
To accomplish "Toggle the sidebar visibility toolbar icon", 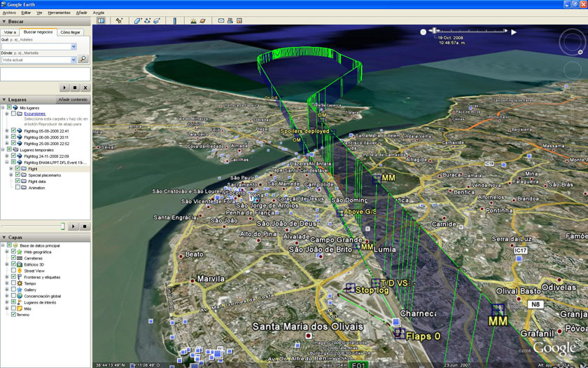I will (x=101, y=20).
